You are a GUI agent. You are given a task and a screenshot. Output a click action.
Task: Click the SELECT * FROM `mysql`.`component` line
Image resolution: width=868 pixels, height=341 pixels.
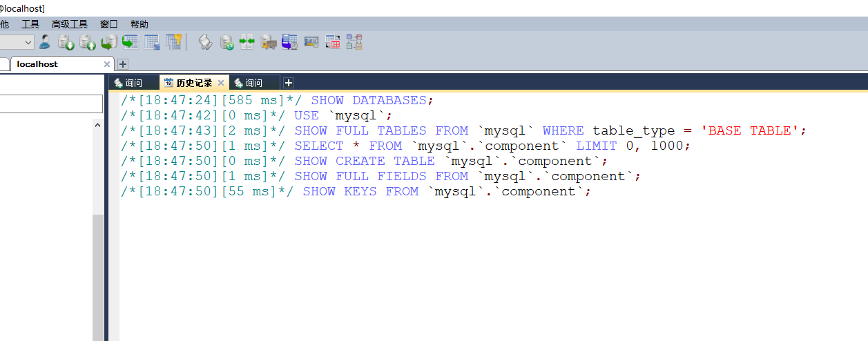click(406, 146)
